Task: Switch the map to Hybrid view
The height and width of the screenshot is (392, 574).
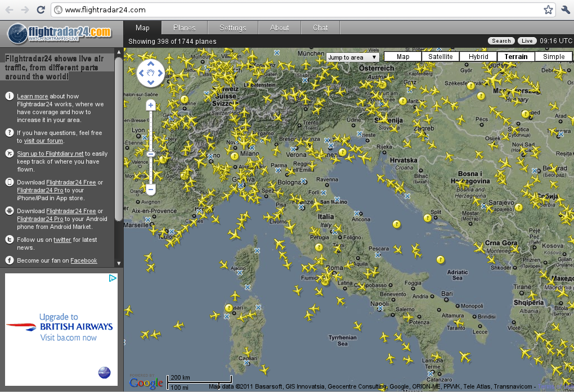Action: [478, 56]
